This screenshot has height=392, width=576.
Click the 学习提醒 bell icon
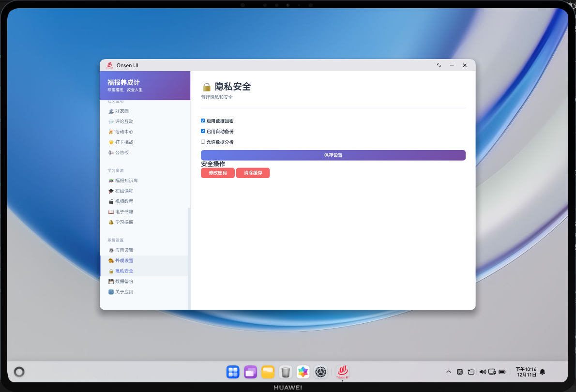coord(111,222)
